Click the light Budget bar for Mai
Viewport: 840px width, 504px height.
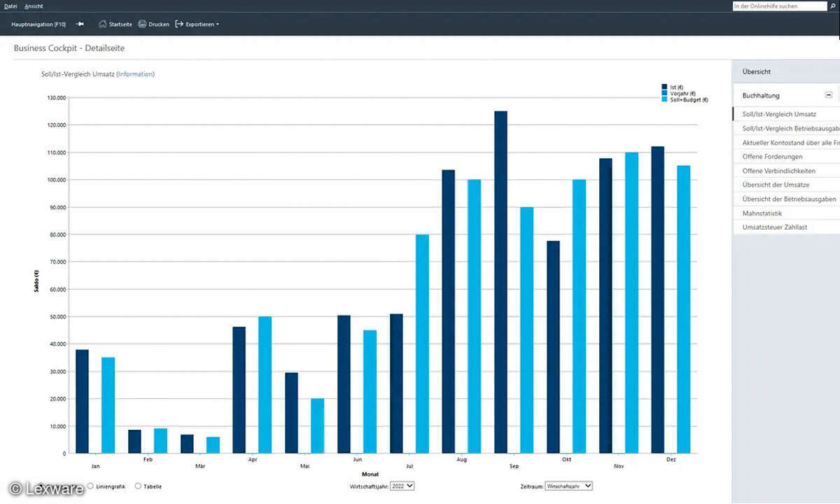pyautogui.click(x=318, y=426)
